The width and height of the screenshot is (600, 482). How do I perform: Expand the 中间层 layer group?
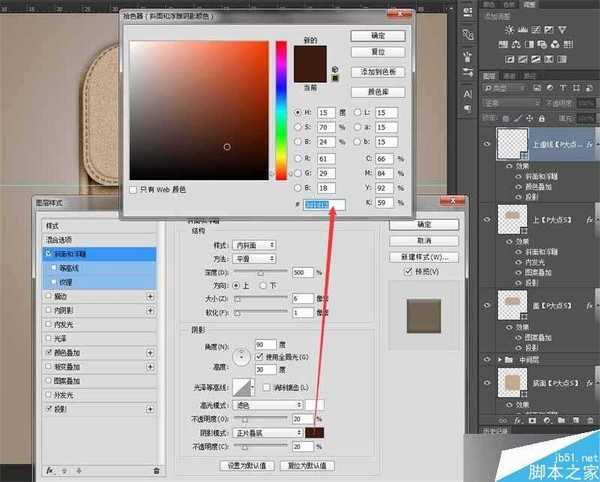(499, 360)
